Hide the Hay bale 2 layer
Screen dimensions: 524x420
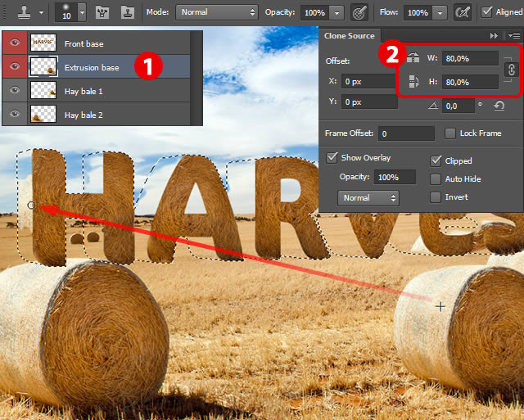15,114
